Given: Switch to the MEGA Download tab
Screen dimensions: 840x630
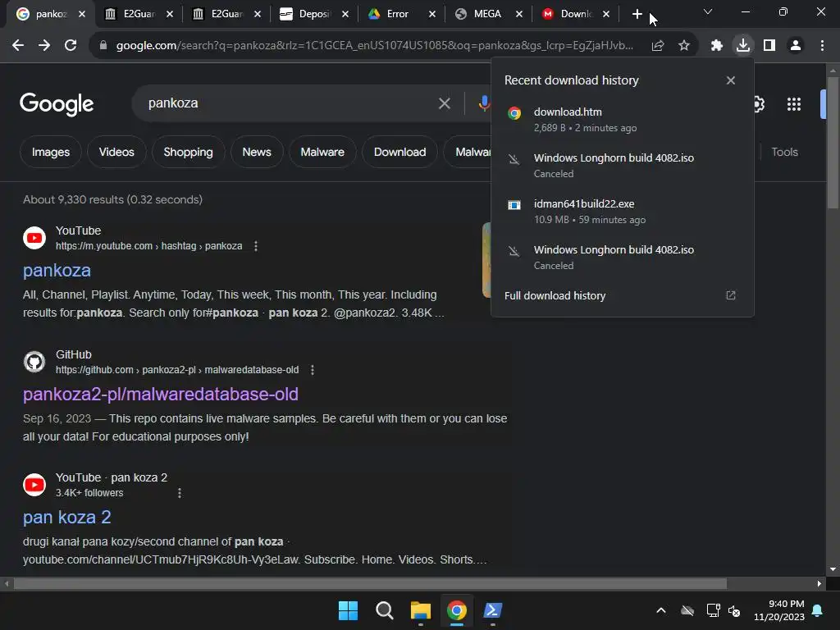Looking at the screenshot, I should click(576, 14).
